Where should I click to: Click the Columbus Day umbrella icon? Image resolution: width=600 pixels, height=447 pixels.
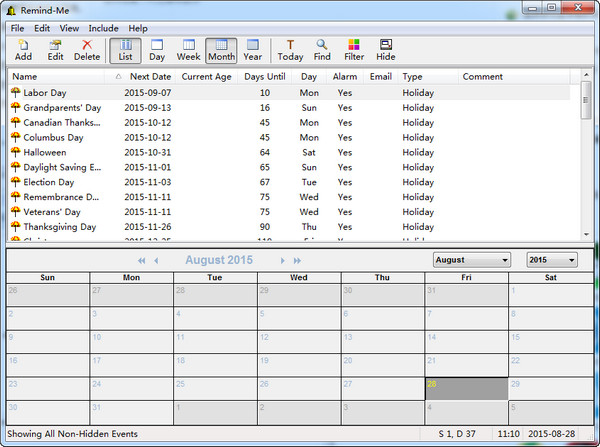[x=15, y=137]
